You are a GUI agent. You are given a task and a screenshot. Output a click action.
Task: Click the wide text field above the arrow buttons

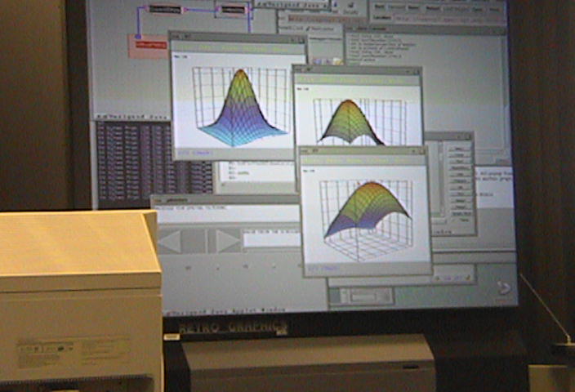tap(227, 213)
